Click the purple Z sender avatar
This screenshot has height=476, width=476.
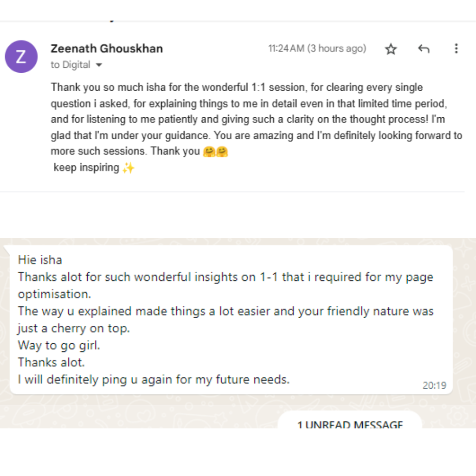click(21, 57)
